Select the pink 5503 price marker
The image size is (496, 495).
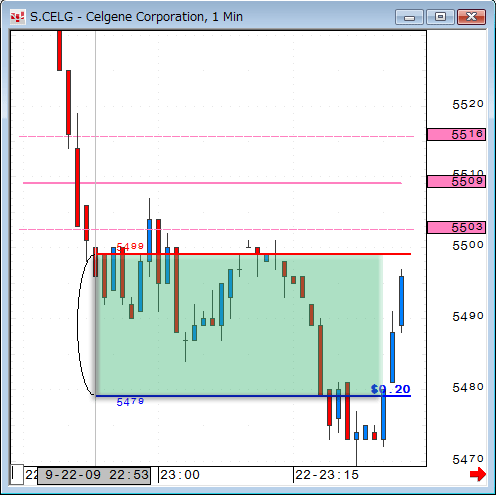(x=456, y=228)
